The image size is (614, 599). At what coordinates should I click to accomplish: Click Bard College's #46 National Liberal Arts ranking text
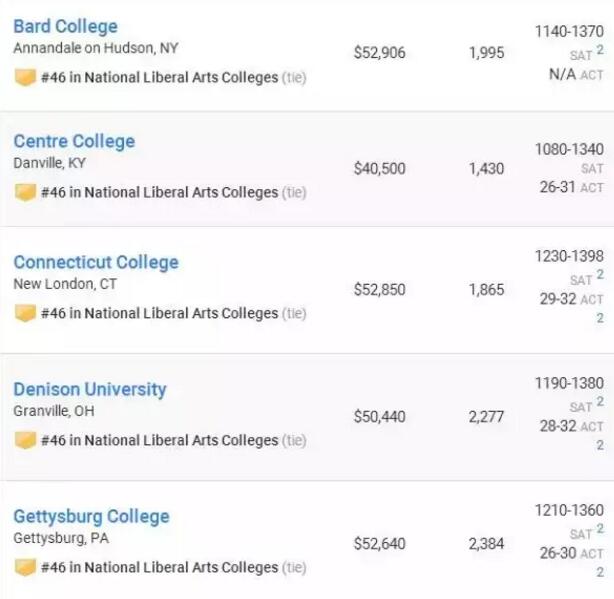pyautogui.click(x=160, y=78)
